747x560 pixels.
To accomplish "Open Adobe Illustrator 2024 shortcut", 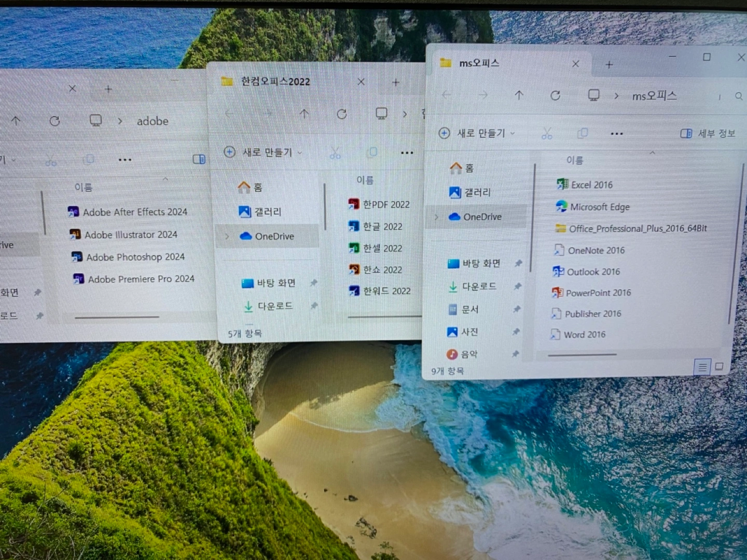I will point(123,235).
